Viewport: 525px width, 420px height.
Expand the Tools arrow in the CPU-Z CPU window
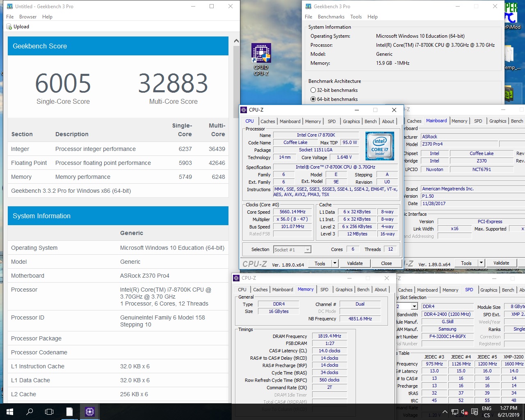click(x=335, y=263)
